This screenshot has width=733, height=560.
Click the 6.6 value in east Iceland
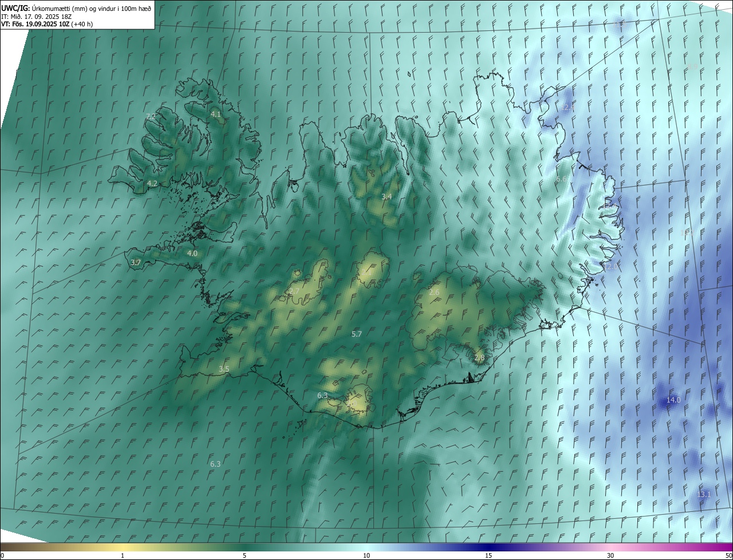562,179
